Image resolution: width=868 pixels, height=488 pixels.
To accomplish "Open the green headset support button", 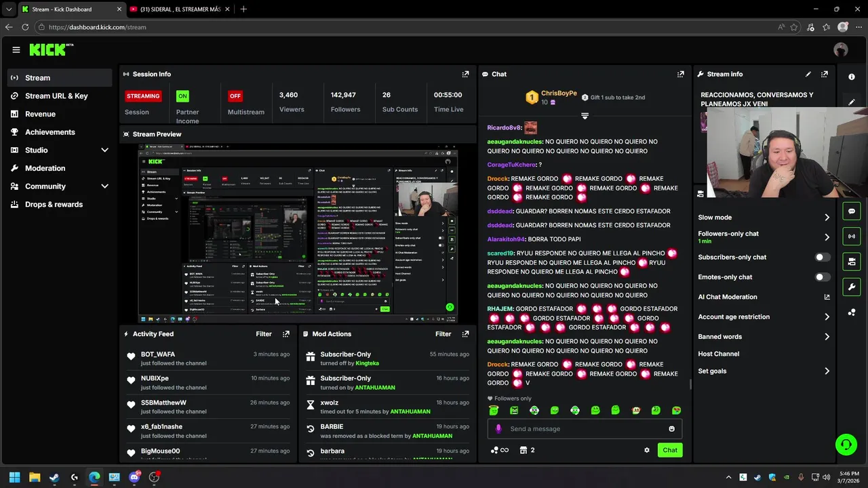I will tap(846, 445).
